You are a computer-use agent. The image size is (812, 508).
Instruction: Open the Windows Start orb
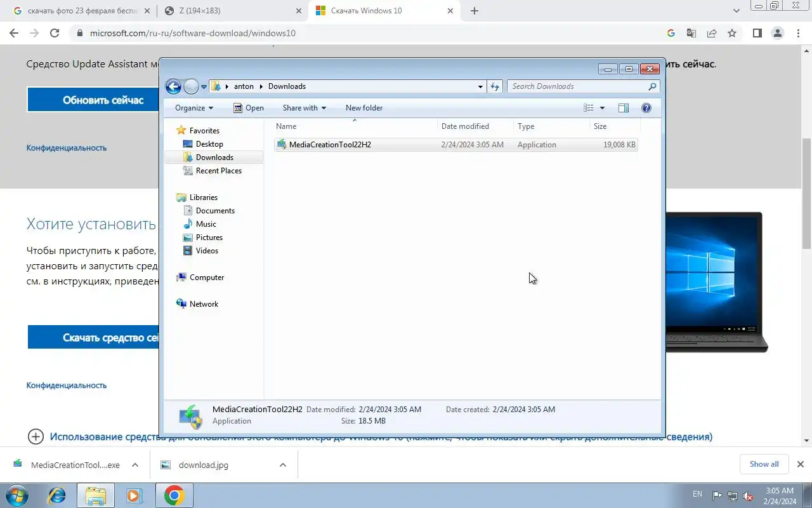click(16, 495)
